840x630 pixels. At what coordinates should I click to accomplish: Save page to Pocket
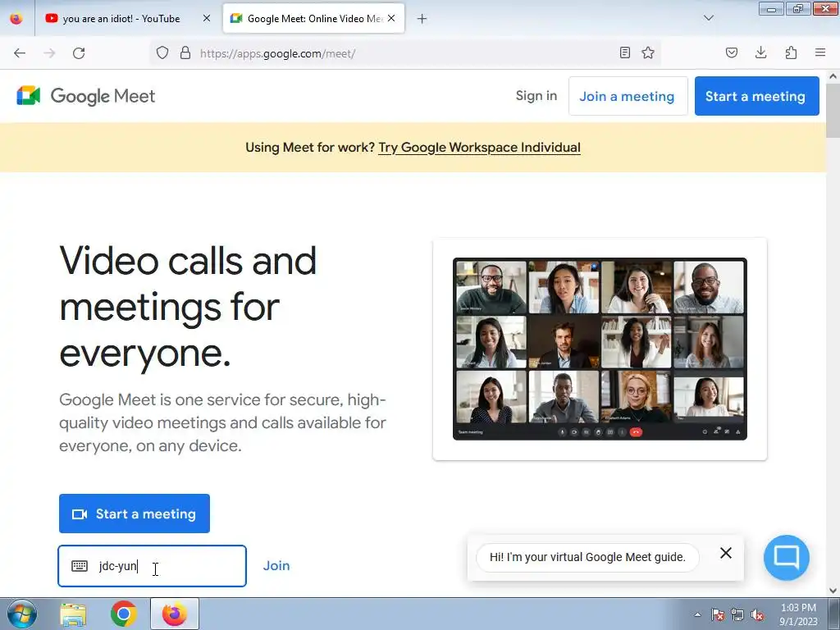pyautogui.click(x=732, y=52)
